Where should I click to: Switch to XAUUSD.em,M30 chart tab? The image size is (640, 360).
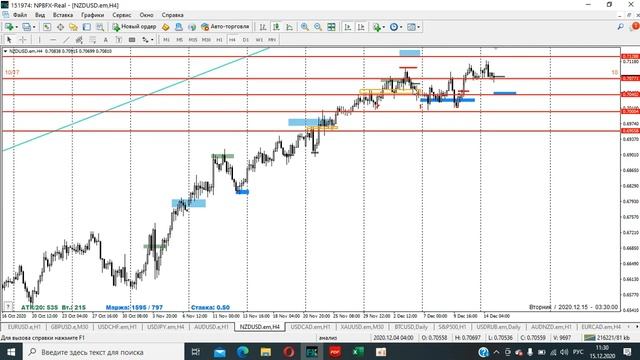362,327
